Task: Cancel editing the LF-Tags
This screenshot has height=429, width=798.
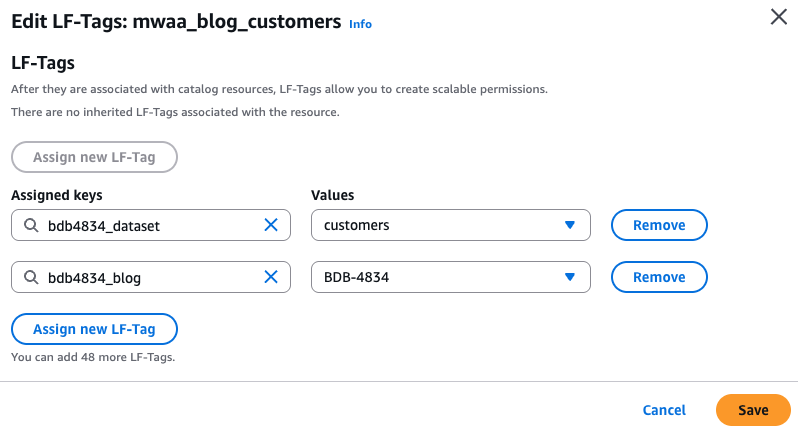Action: 664,410
